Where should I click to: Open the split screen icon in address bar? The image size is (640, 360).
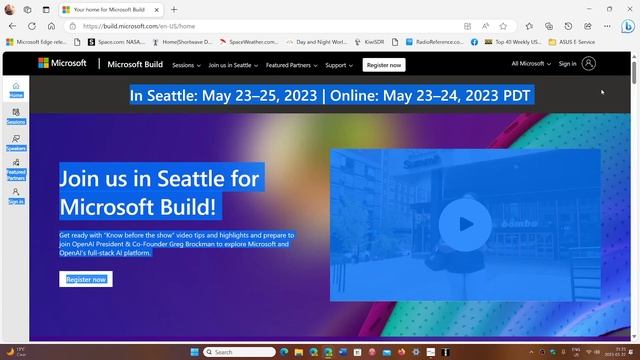coord(467,26)
